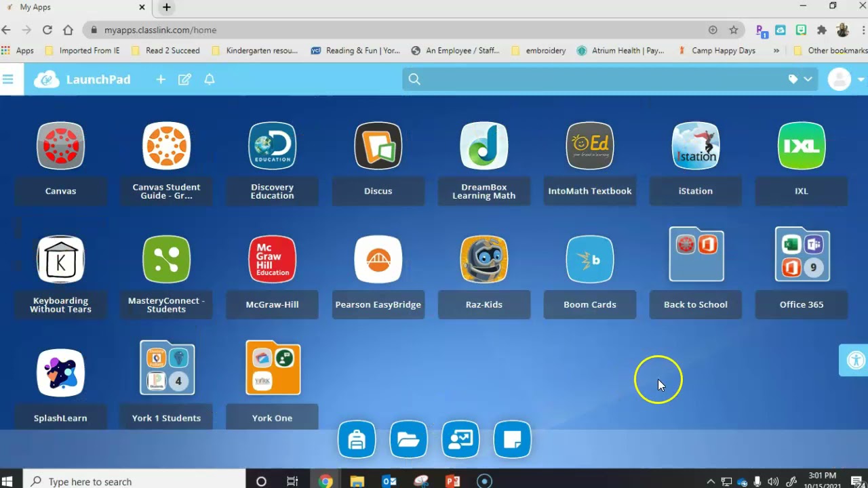Image resolution: width=868 pixels, height=488 pixels.
Task: Select the My Apps browser tab
Action: (x=75, y=7)
